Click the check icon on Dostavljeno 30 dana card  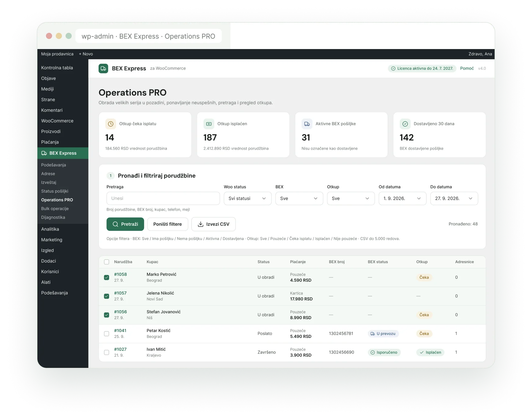pyautogui.click(x=405, y=124)
